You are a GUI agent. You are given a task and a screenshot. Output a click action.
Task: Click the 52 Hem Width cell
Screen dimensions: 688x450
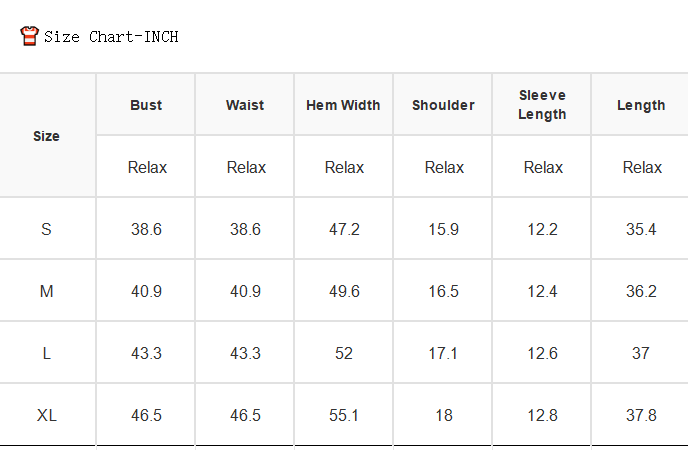tap(344, 353)
